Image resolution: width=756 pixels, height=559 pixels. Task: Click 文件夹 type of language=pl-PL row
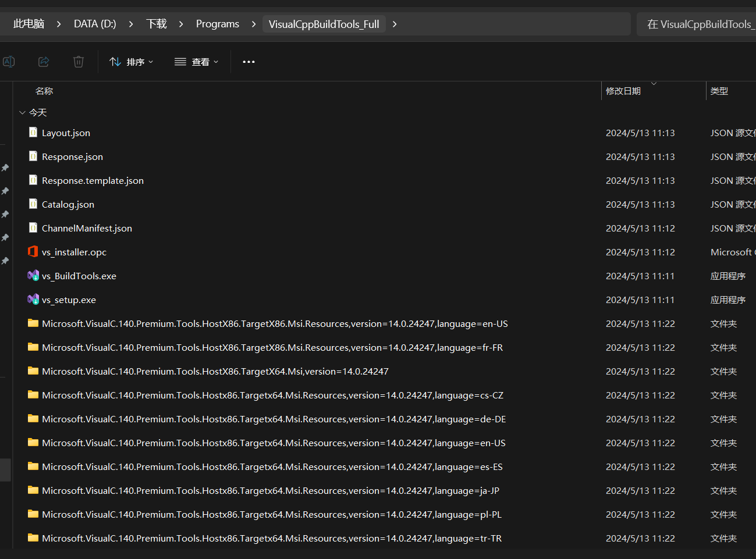pos(723,515)
